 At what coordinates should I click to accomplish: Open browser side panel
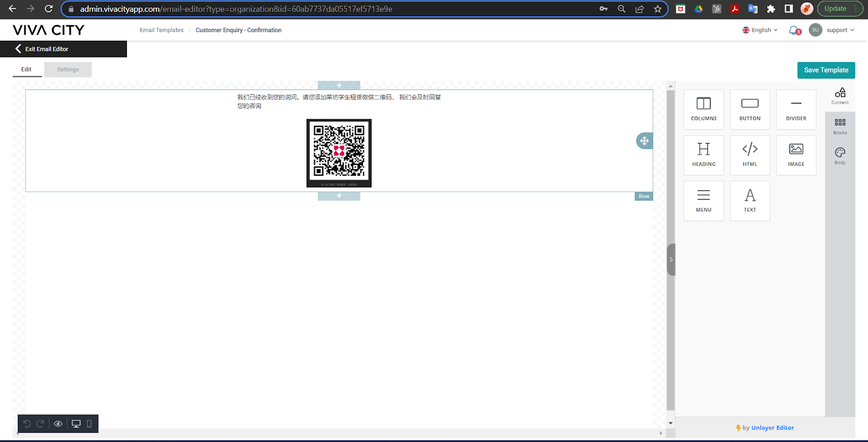[x=789, y=9]
